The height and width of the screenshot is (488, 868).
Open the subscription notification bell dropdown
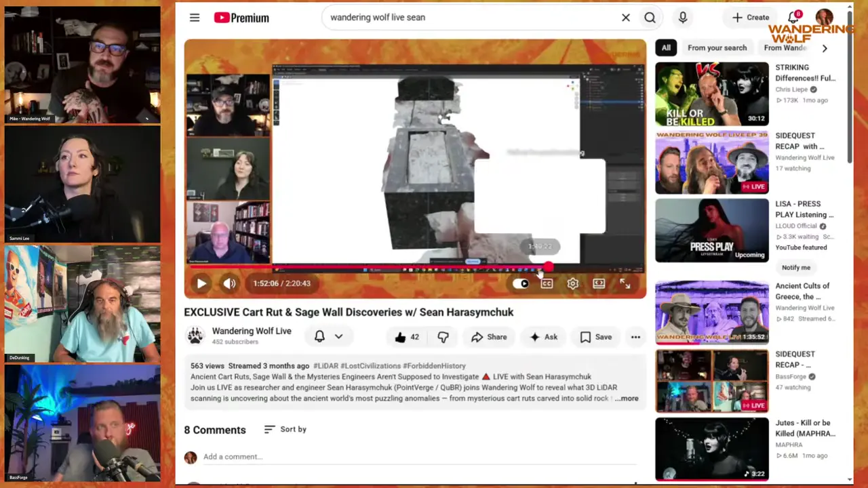[x=328, y=336]
